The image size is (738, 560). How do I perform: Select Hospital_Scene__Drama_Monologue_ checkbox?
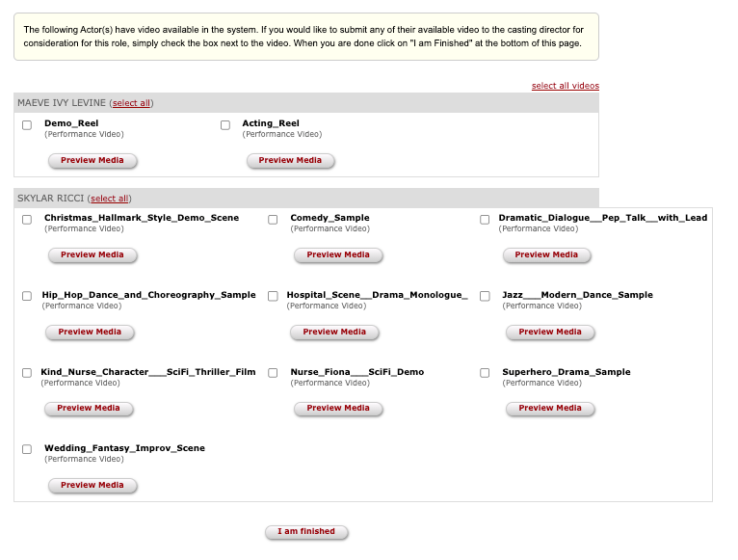[x=273, y=296]
